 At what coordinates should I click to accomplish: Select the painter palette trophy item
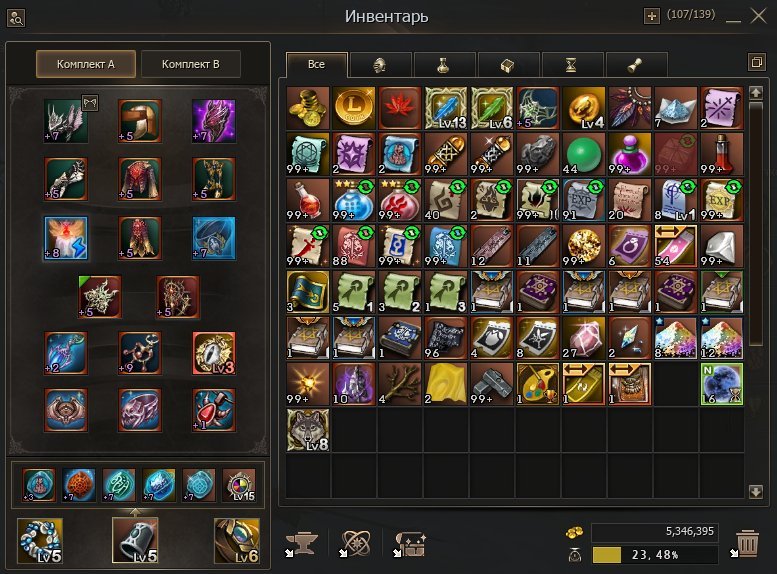click(537, 384)
